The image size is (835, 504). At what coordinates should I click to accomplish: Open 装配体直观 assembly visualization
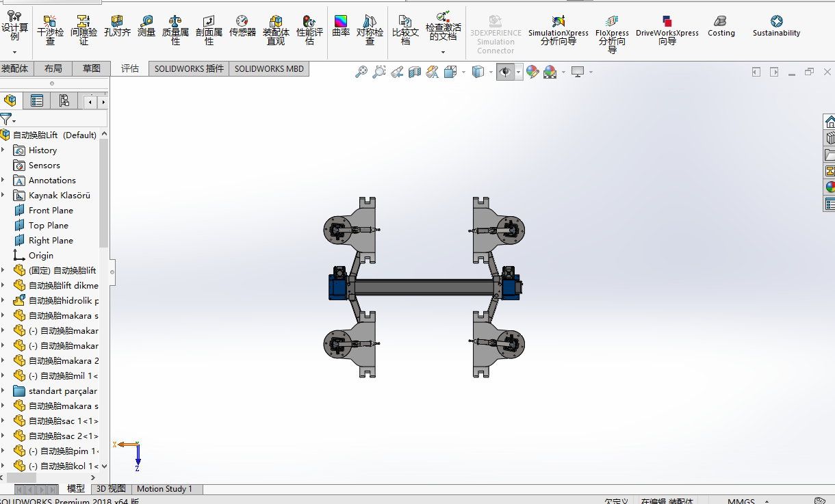(x=276, y=30)
